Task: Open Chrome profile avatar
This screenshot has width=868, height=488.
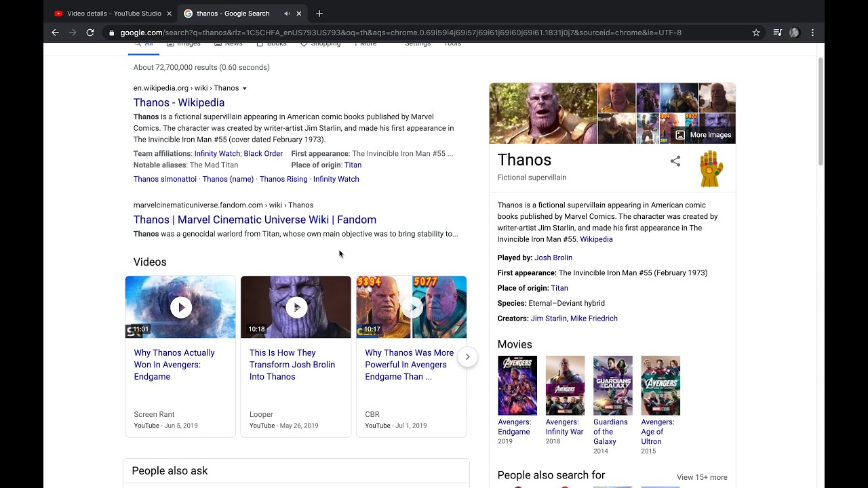Action: (795, 33)
